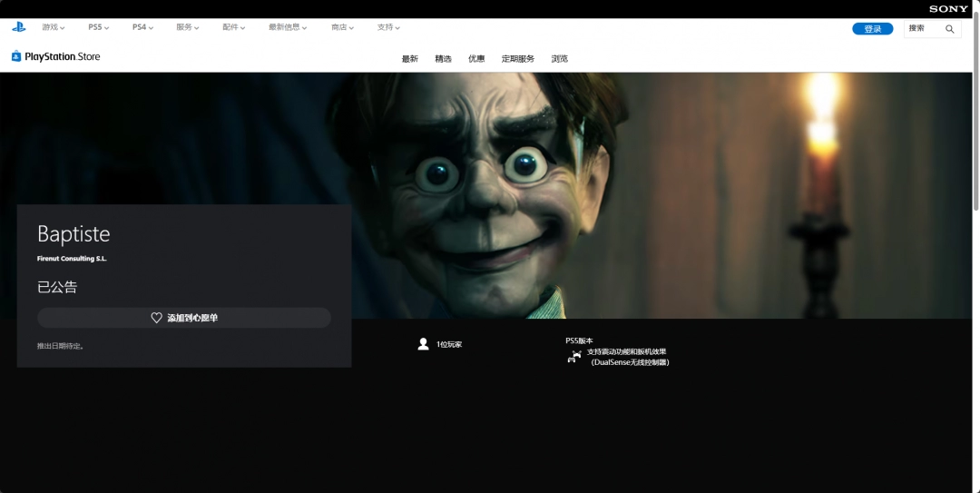This screenshot has width=980, height=493.
Task: Add Baptiste to wishlist with 添加到心愿单
Action: tap(184, 318)
